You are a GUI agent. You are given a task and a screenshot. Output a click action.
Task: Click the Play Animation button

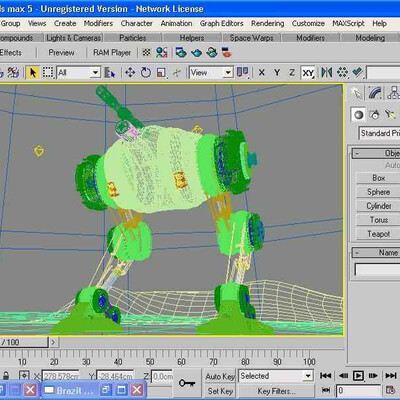pyautogui.click(x=358, y=376)
